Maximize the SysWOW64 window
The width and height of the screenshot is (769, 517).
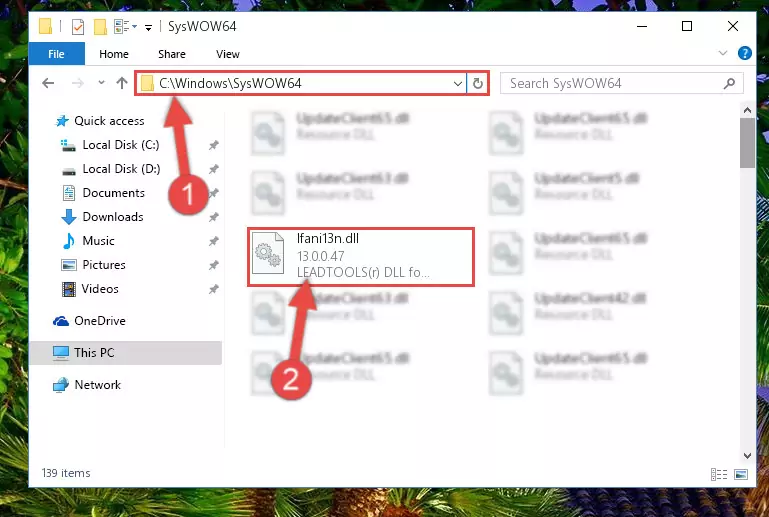click(x=687, y=26)
